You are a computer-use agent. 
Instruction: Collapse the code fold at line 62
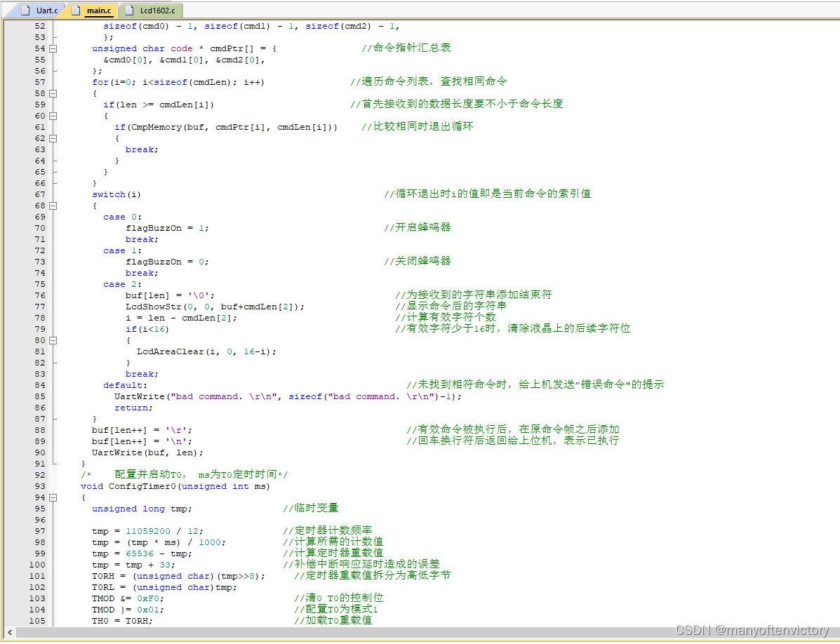(53, 139)
